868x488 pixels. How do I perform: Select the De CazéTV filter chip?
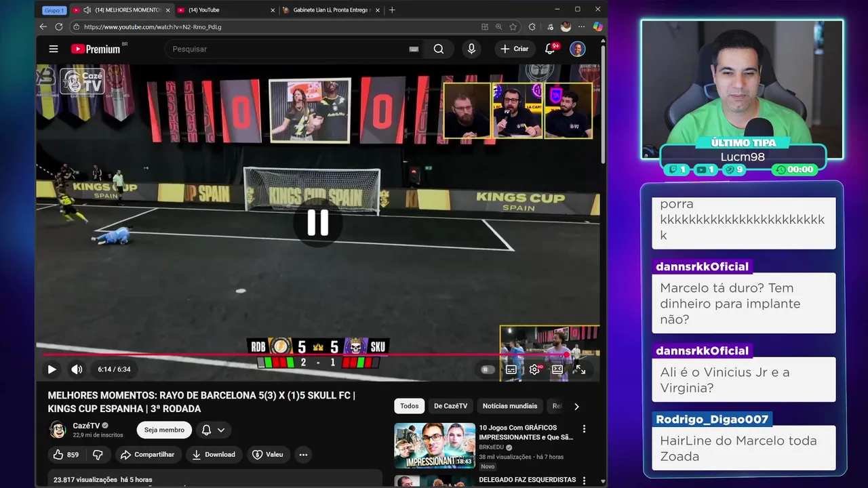coord(451,406)
